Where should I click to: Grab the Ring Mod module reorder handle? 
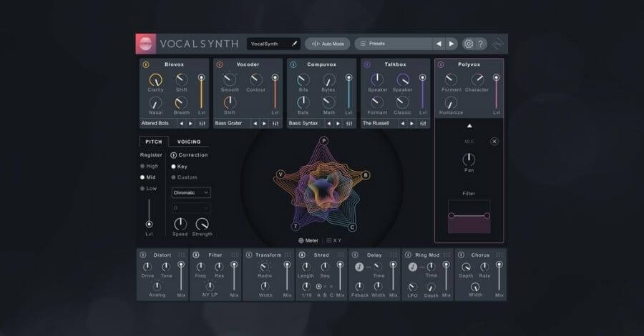[x=447, y=255]
